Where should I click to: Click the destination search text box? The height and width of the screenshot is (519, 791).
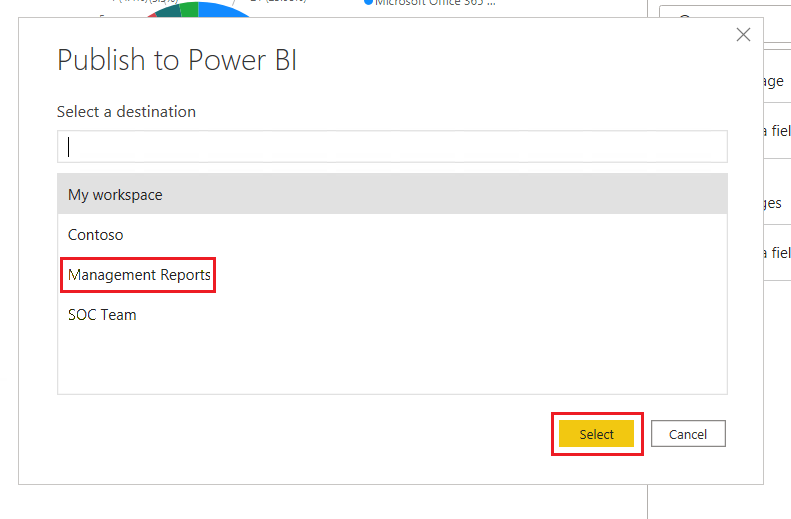coord(392,147)
